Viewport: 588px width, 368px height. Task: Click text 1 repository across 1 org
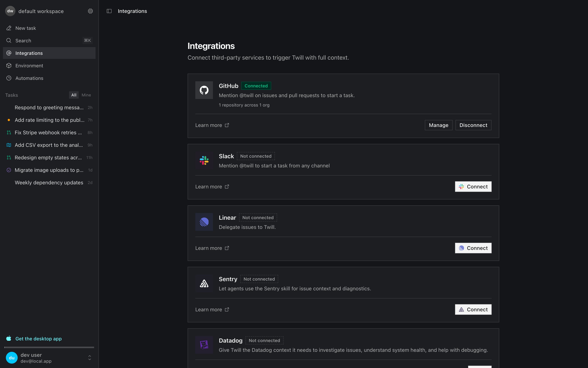[x=244, y=105]
